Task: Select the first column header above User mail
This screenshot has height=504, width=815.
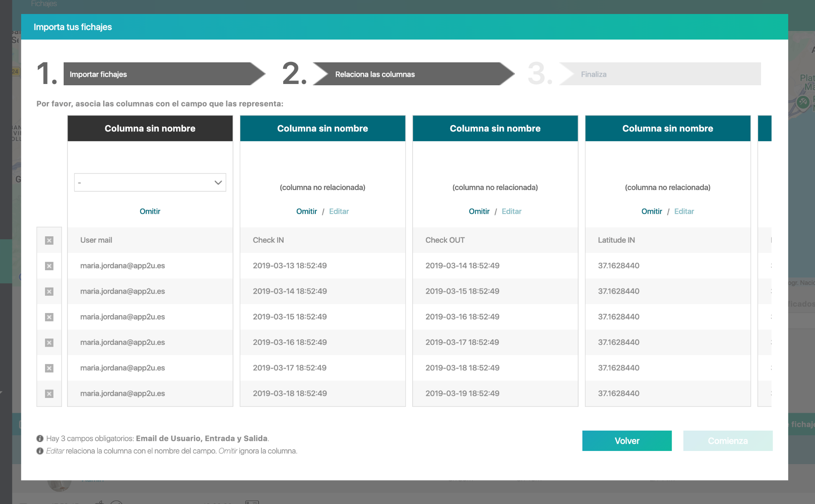Action: (150, 129)
